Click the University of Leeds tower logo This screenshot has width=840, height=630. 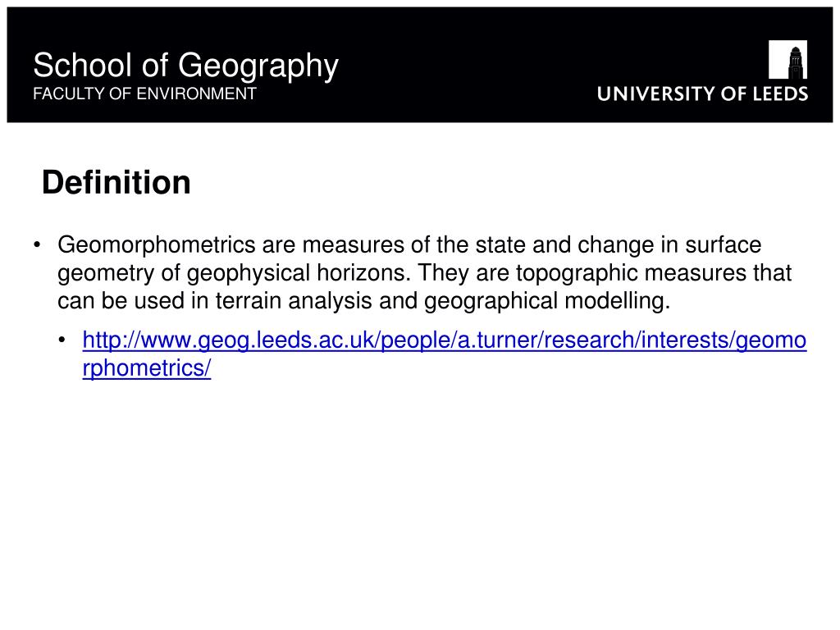click(x=787, y=59)
